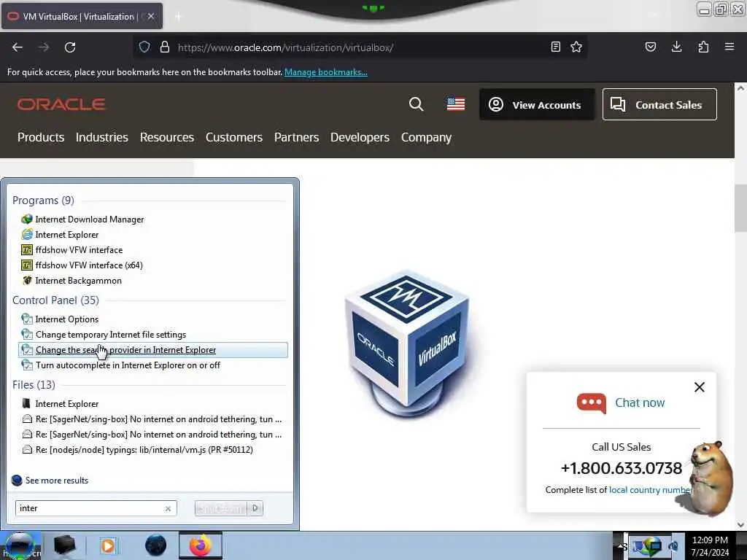Clear the start menu search text
Viewport: 747px width, 560px height.
(169, 508)
